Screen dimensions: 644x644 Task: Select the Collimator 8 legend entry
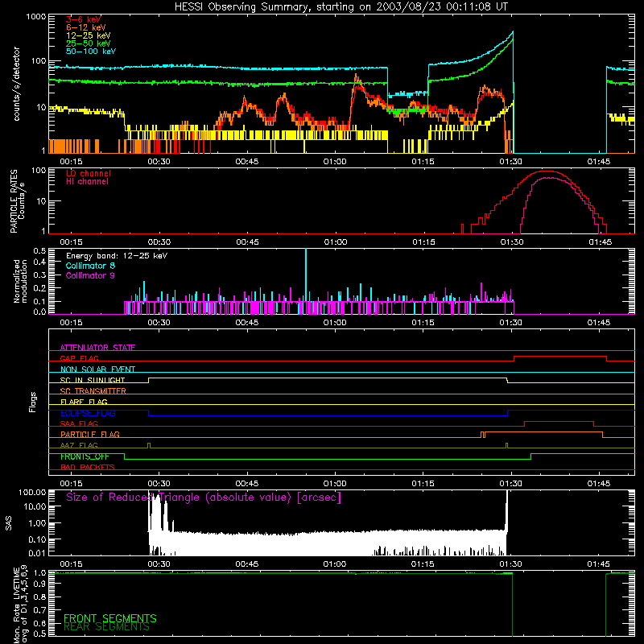point(90,266)
